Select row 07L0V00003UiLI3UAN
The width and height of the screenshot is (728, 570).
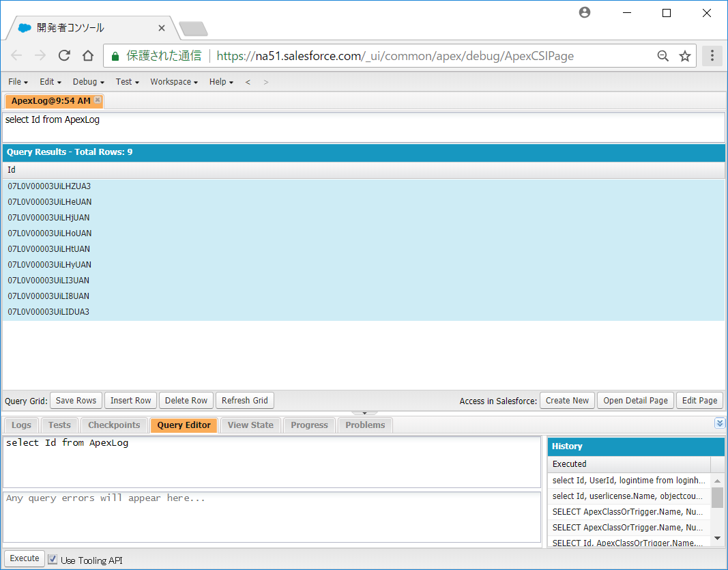point(364,281)
